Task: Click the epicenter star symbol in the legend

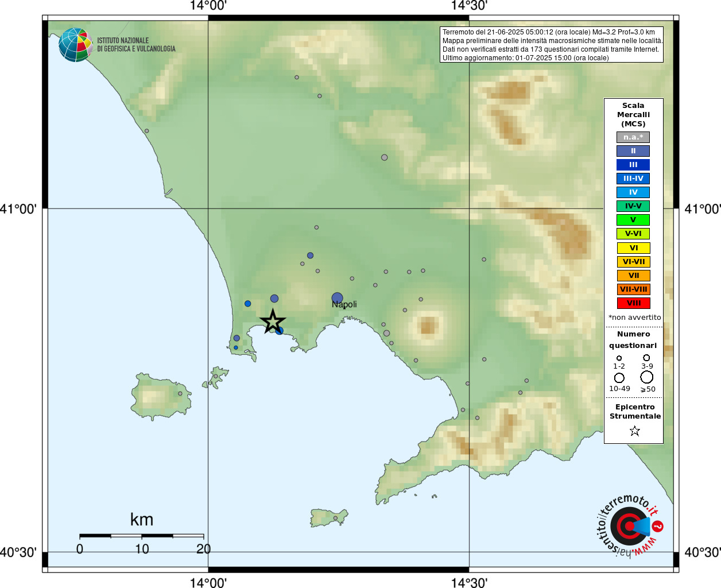Action: tap(634, 431)
